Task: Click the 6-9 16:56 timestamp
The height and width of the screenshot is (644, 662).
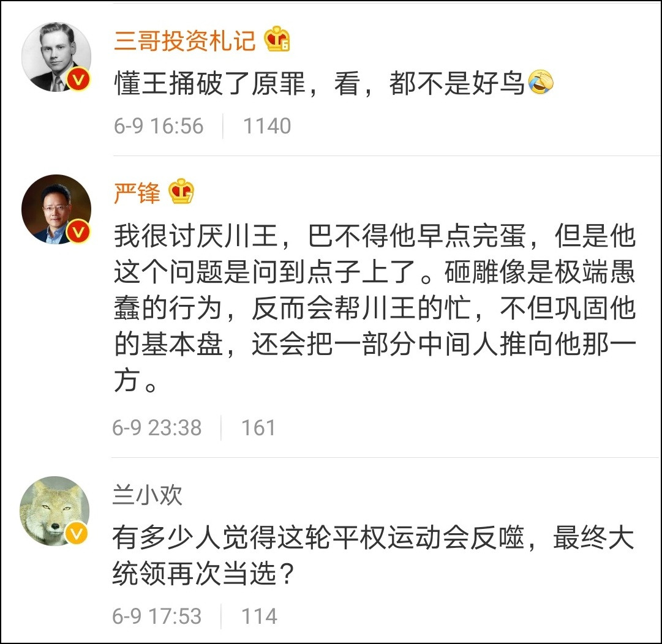Action: pos(159,126)
